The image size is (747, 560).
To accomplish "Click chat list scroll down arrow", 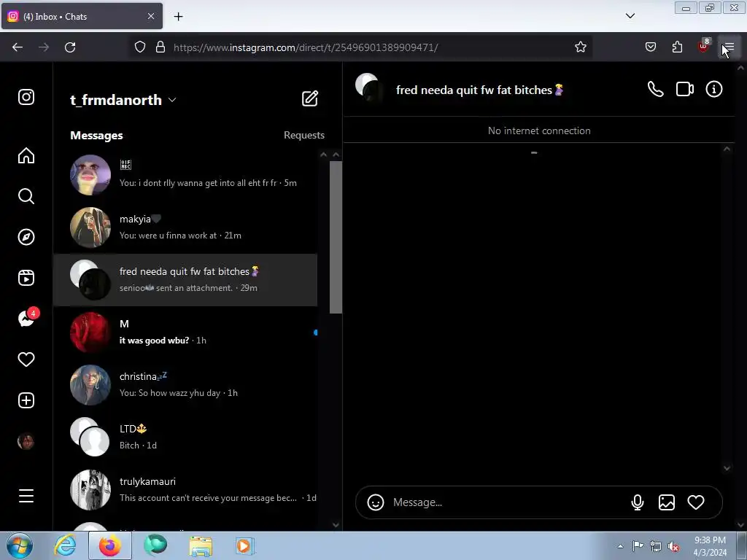I will tap(336, 525).
